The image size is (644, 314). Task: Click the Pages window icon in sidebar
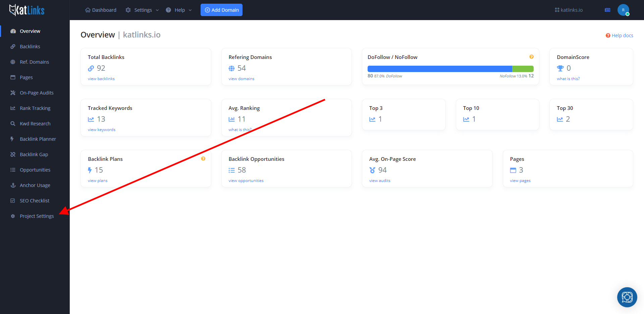click(13, 77)
